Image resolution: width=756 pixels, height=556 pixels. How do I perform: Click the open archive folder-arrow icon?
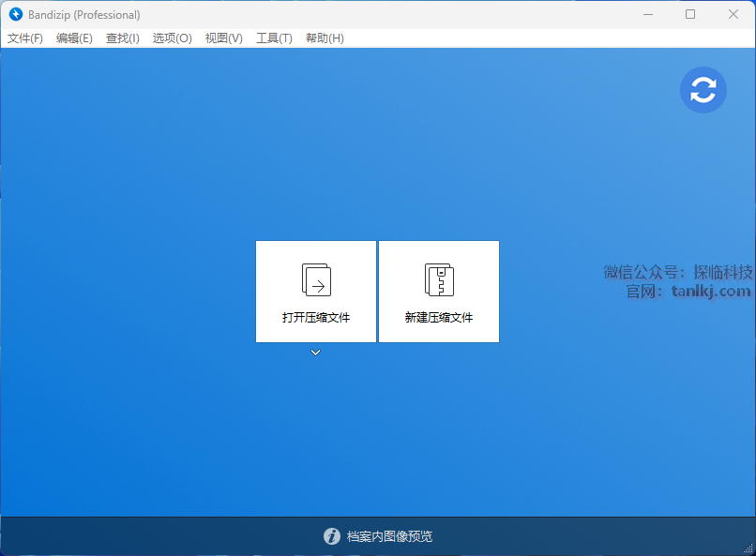click(x=316, y=279)
